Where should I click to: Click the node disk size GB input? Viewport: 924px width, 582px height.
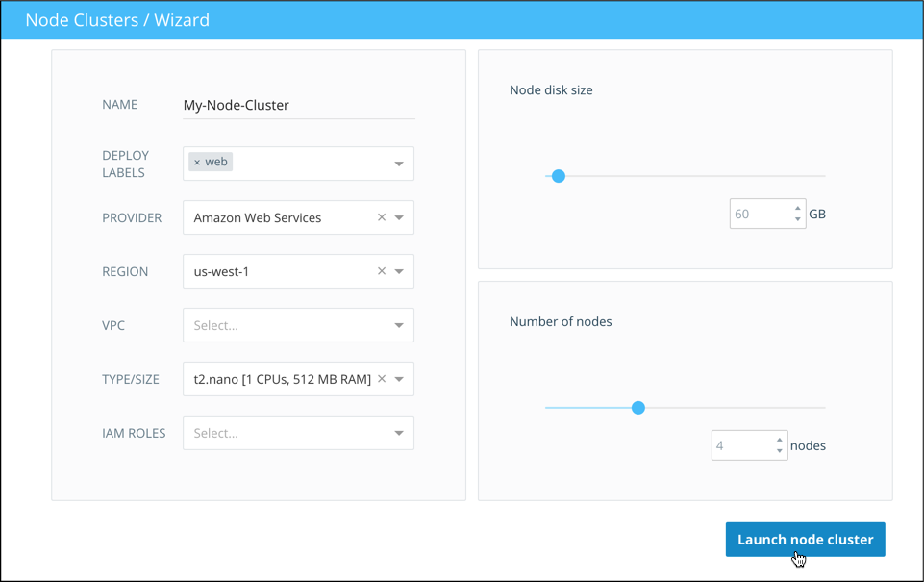[760, 214]
